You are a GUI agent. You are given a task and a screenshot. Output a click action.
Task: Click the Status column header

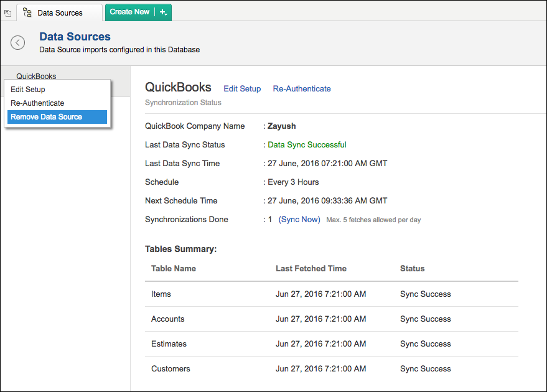[412, 269]
